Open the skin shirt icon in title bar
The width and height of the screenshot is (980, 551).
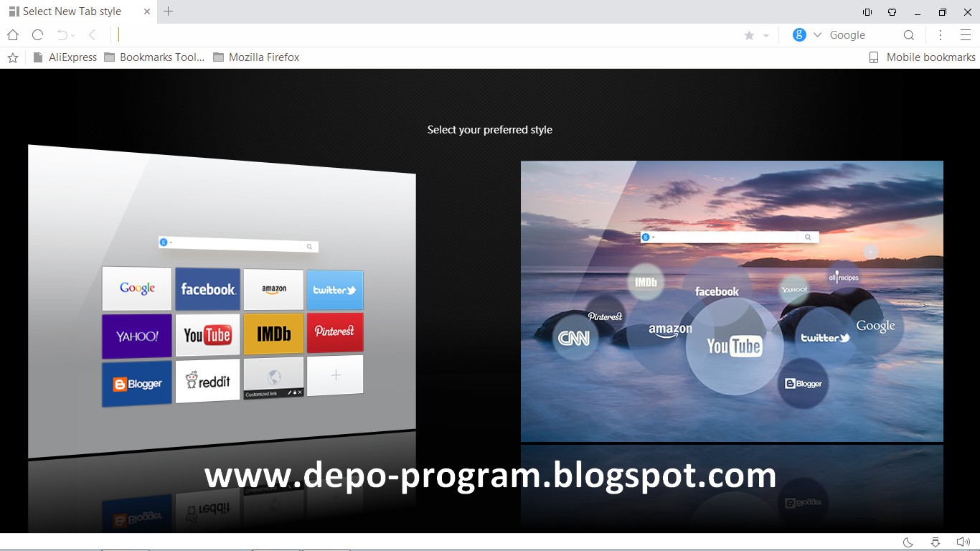tap(892, 12)
